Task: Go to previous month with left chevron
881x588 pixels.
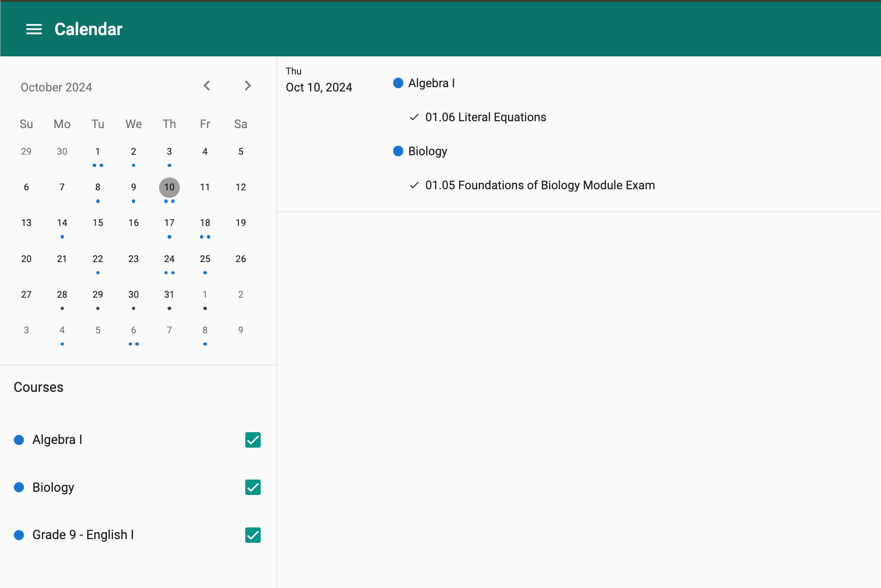Action: pos(207,86)
